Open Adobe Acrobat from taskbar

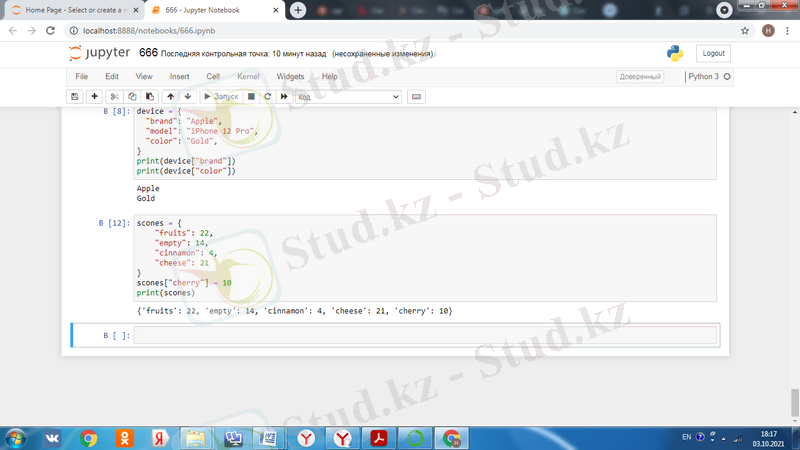(x=379, y=438)
